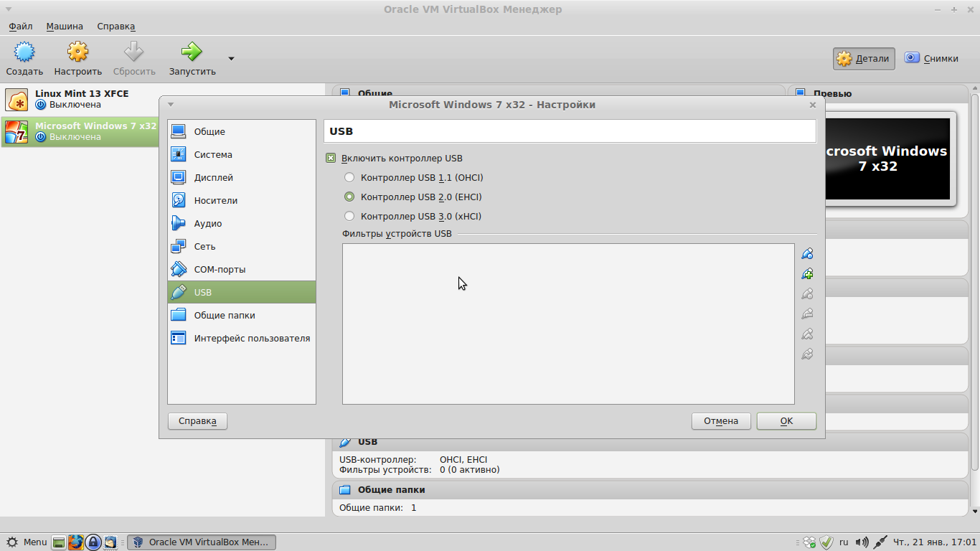This screenshot has width=980, height=551.
Task: Select Контроллер USB 3.0 (xHCI) option
Action: tap(349, 217)
